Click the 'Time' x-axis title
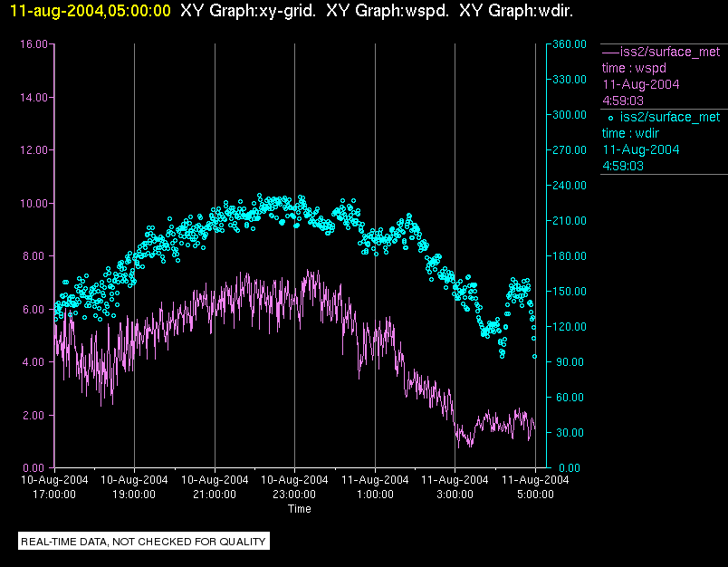The height and width of the screenshot is (567, 728). pyautogui.click(x=300, y=509)
